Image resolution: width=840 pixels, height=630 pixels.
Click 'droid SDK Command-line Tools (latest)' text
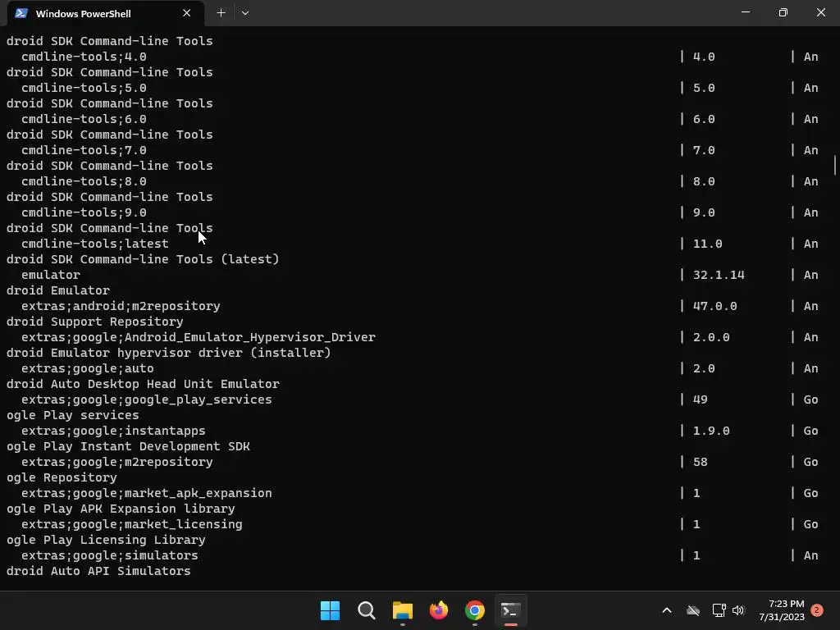point(143,258)
